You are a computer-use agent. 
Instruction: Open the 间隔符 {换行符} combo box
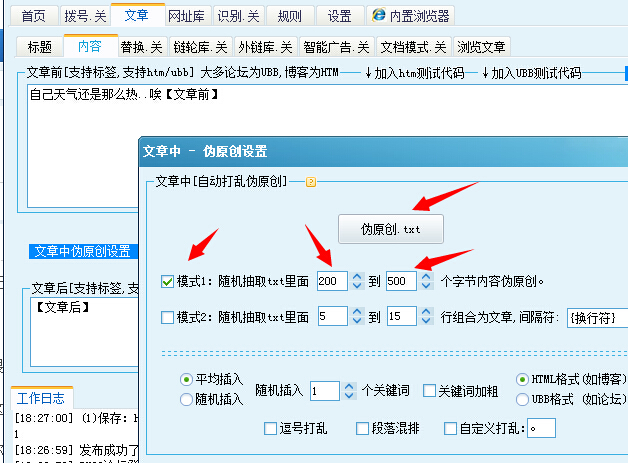tap(597, 318)
